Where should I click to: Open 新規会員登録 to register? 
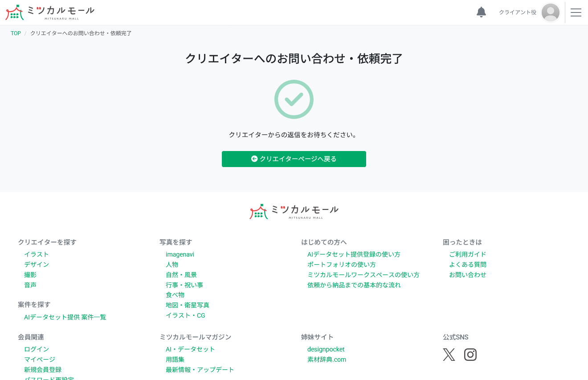[43, 369]
